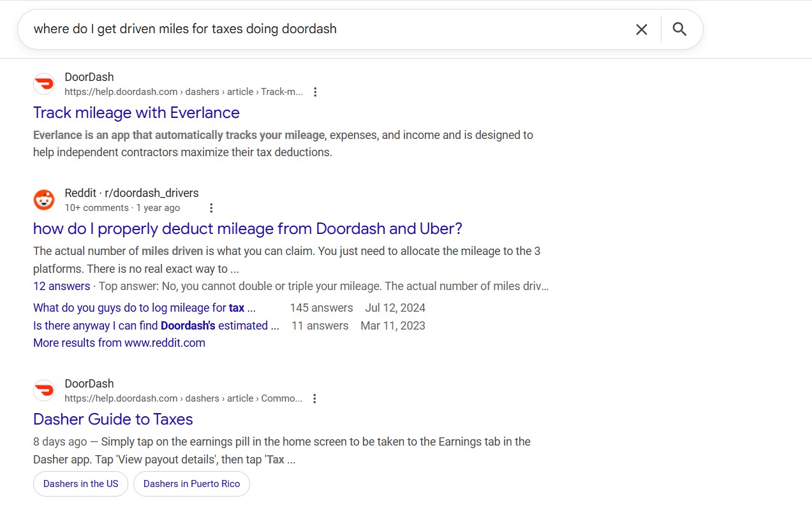Open the three-dot menu for Track mileage result

click(x=315, y=92)
